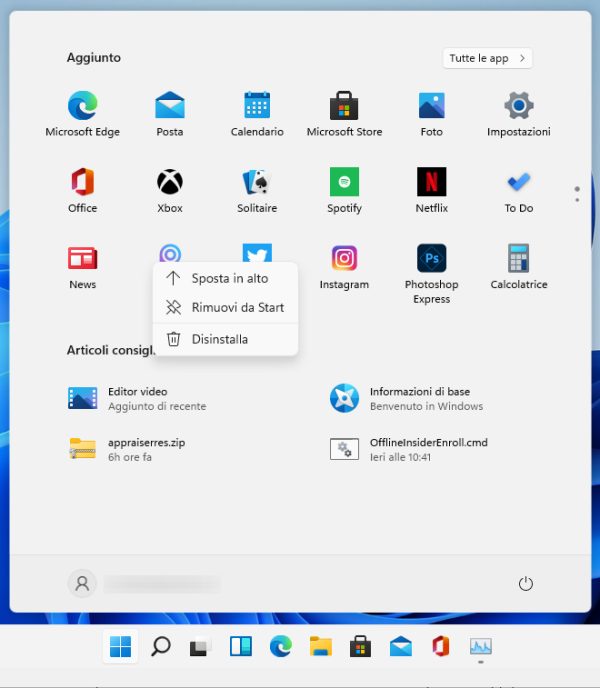
Task: Open the To Do app
Action: [519, 190]
